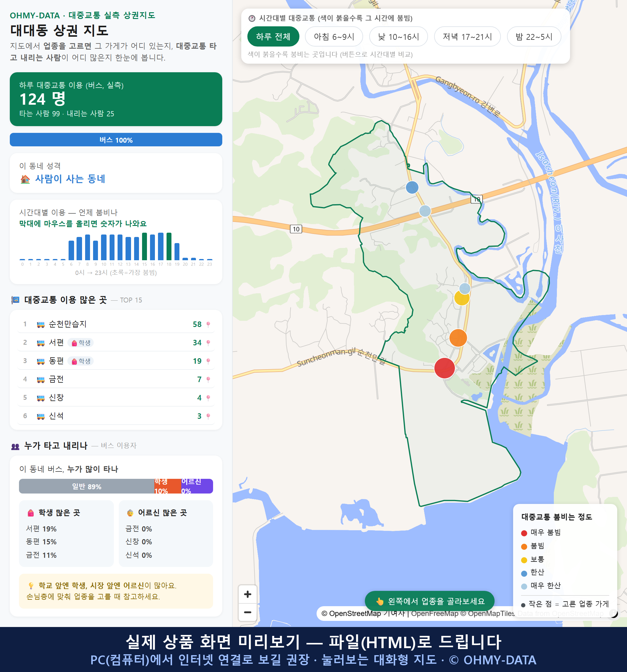This screenshot has width=627, height=672.
Task: Zoom in the map with plus button
Action: coord(247,594)
